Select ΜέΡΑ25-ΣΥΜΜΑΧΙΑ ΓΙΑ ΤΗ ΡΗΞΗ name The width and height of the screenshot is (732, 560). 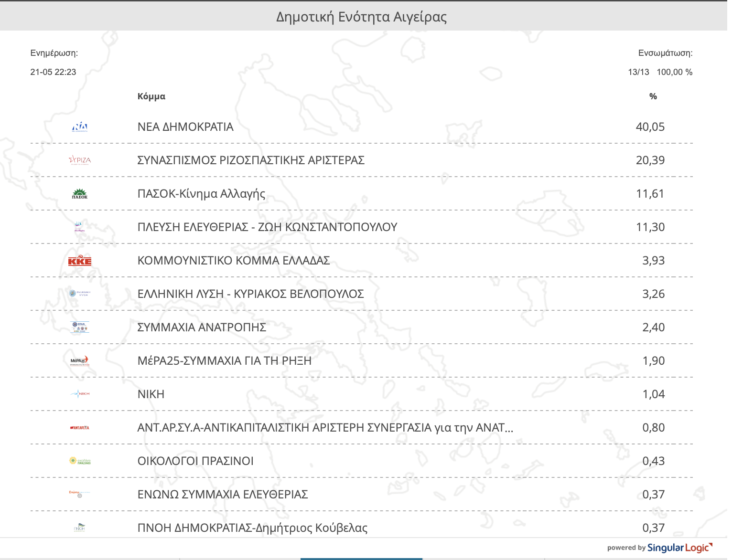click(224, 361)
